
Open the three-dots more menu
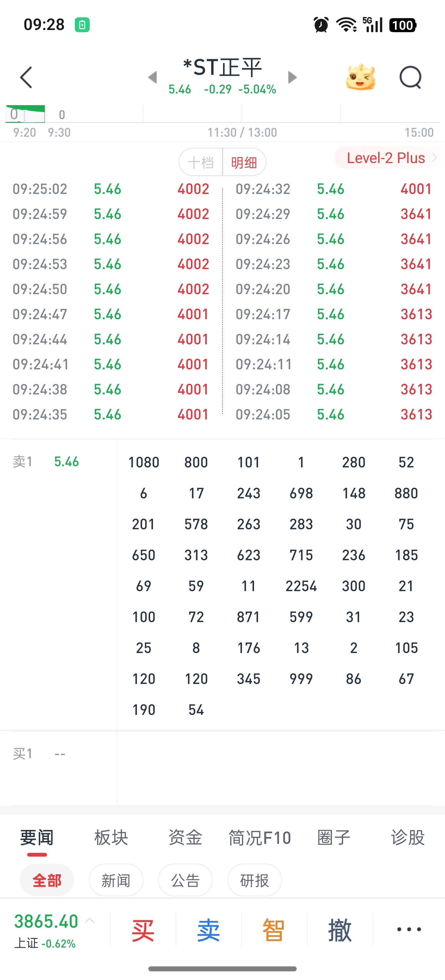point(409,929)
